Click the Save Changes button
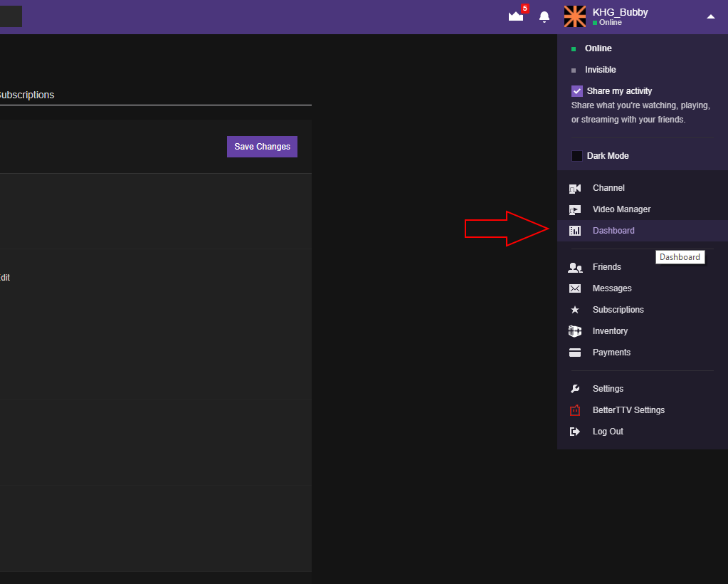 click(x=262, y=147)
